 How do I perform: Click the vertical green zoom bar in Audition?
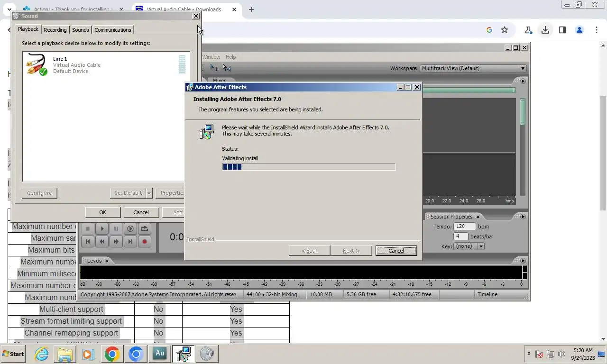tap(523, 112)
